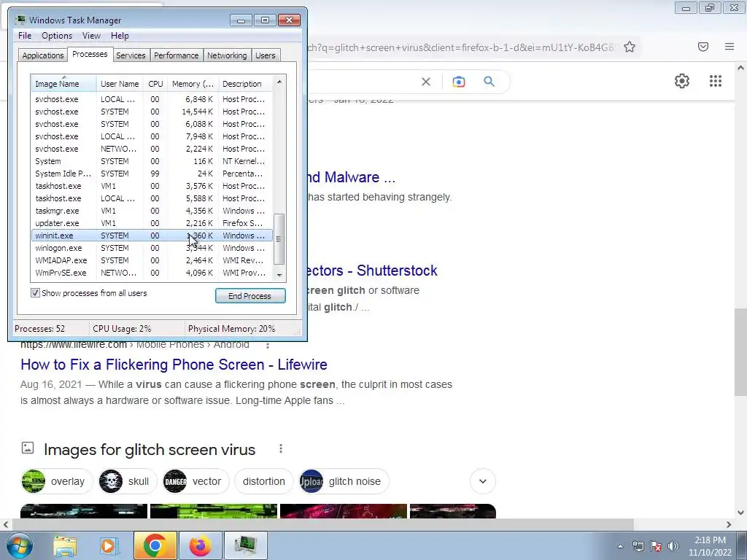
Task: Click process list scroll up arrow
Action: point(279,82)
